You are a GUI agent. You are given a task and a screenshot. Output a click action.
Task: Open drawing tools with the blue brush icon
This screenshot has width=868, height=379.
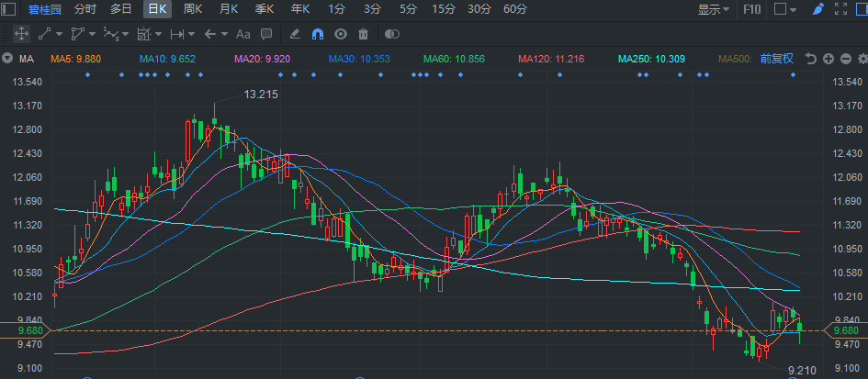[x=818, y=9]
